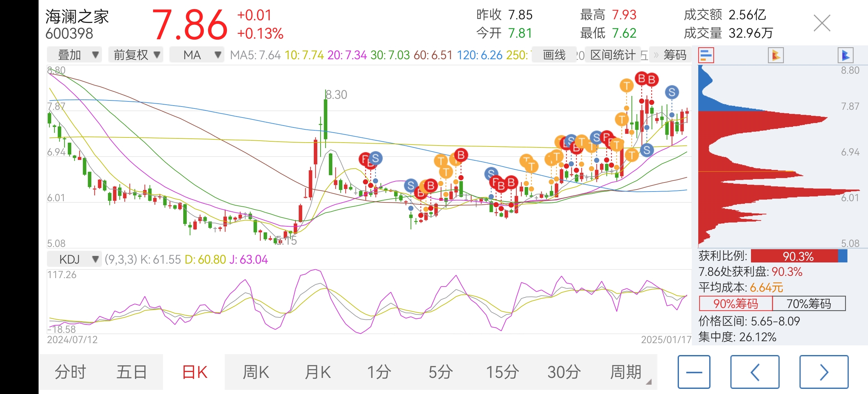Open the 前复权 dropdown
The height and width of the screenshot is (394, 868).
[136, 55]
